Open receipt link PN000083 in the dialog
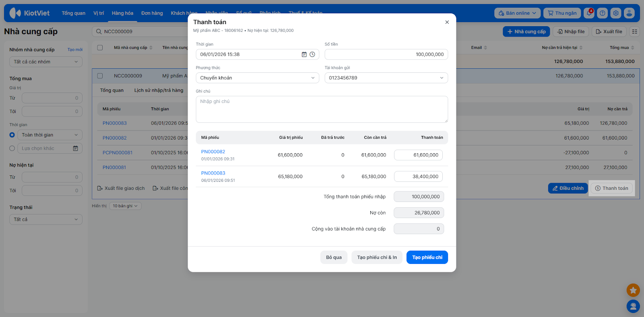The height and width of the screenshot is (317, 644). click(213, 173)
